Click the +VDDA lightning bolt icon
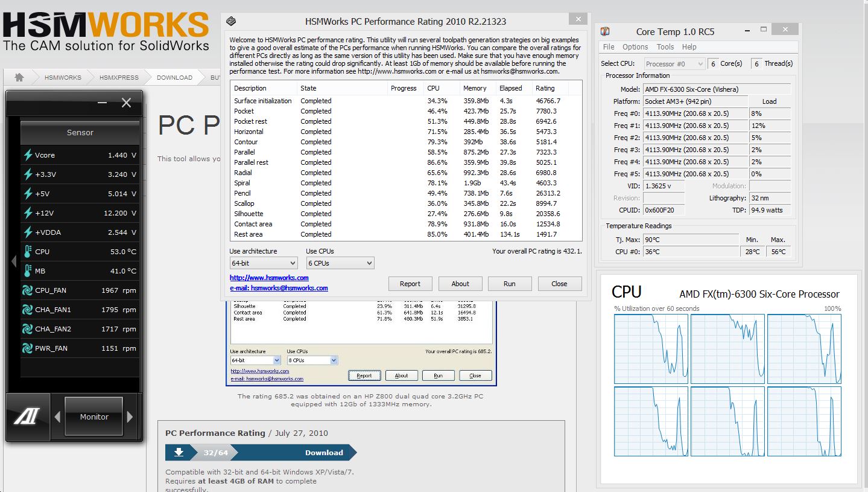Viewport: 868px width, 492px height. pos(28,232)
